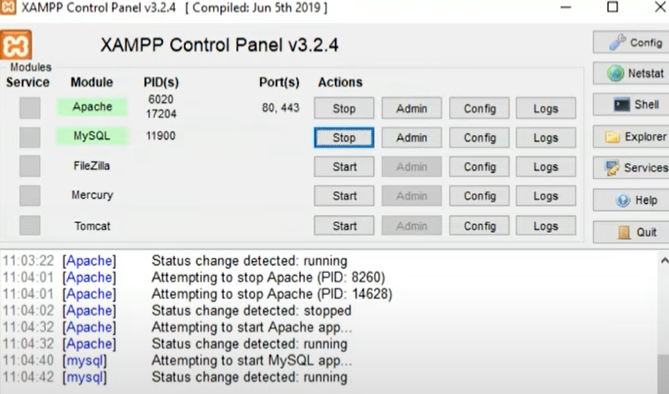669x394 pixels.
Task: Open Apache Config options
Action: click(479, 108)
